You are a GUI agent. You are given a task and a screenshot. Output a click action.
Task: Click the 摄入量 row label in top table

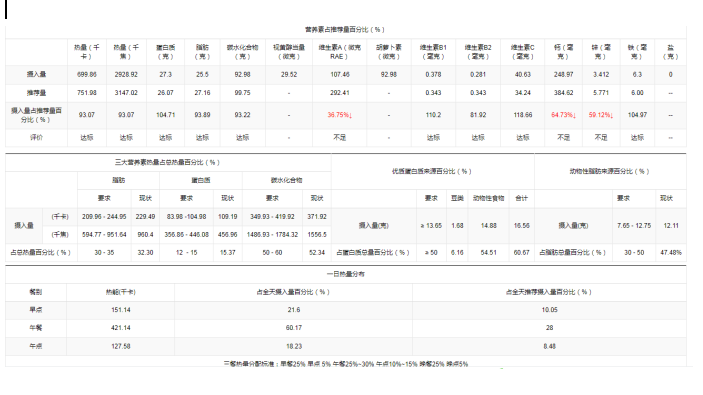click(x=36, y=74)
